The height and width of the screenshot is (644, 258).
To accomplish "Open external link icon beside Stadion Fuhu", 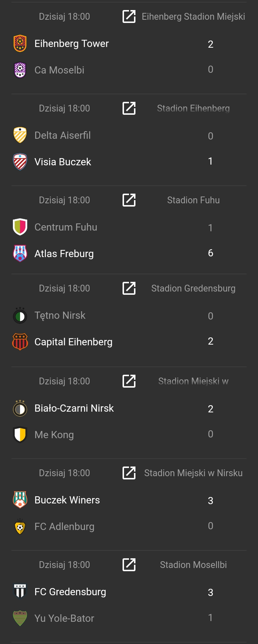I will [x=129, y=200].
